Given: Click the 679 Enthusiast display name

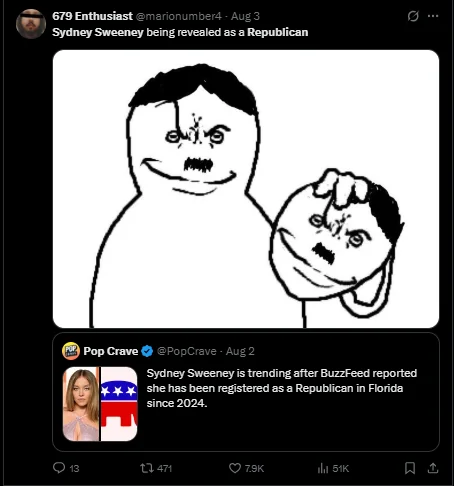Looking at the screenshot, I should 92,16.
